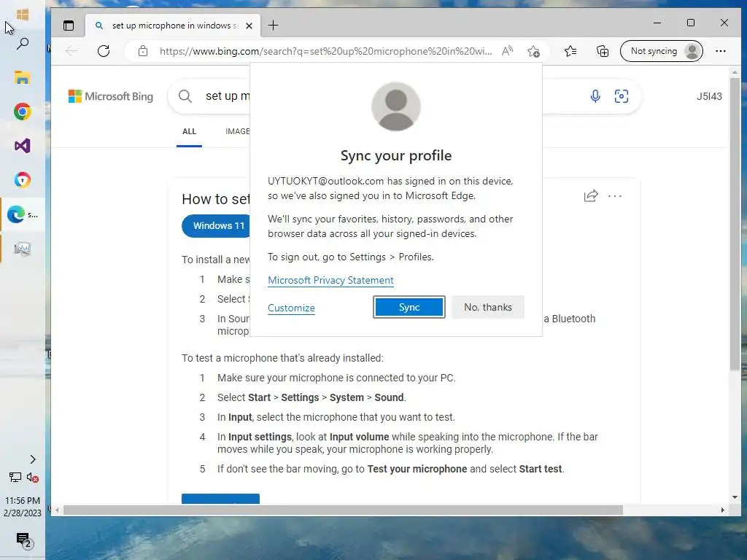Turn on Read aloud icon
747x560 pixels.
[x=508, y=51]
